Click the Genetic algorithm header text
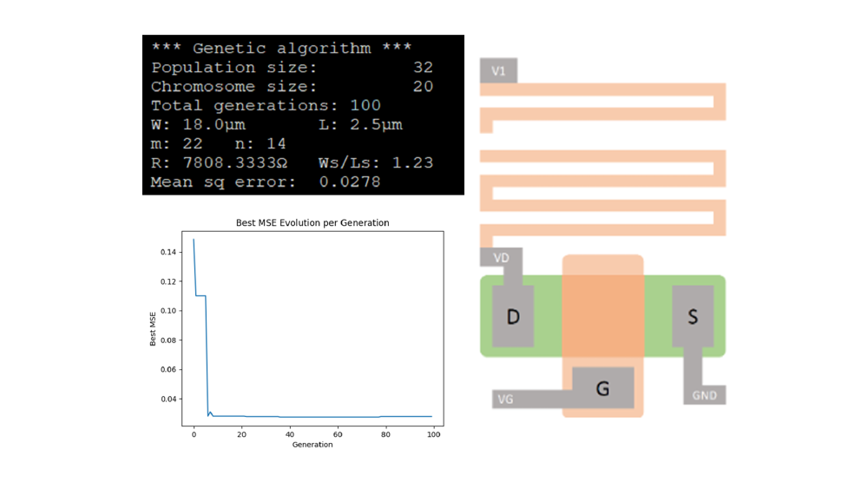 [x=282, y=48]
